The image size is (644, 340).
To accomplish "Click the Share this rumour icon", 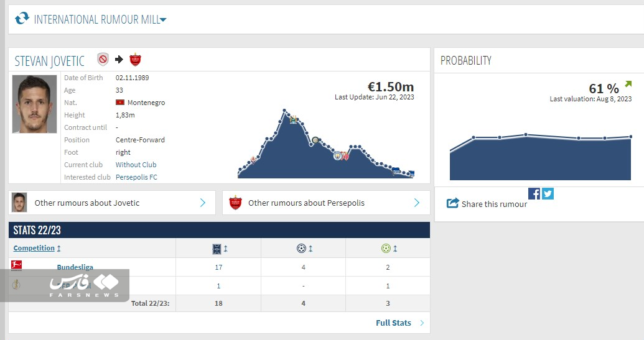I will point(453,203).
